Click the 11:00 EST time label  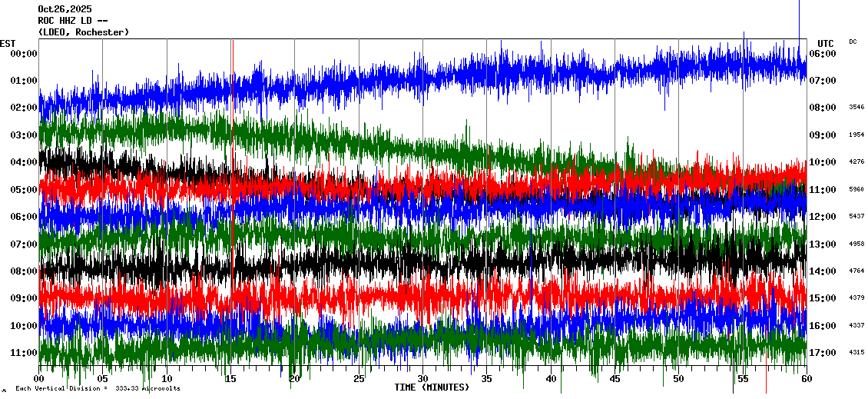pyautogui.click(x=23, y=353)
